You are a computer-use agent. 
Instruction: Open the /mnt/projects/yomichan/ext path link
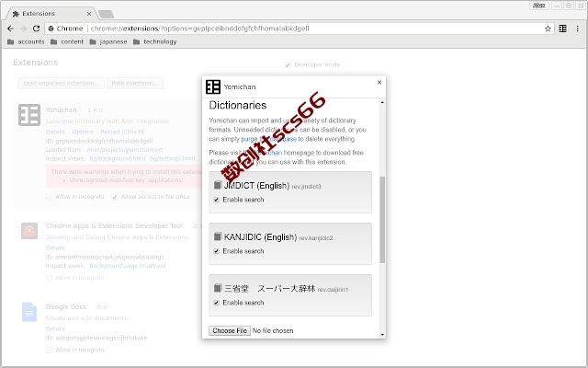125,150
